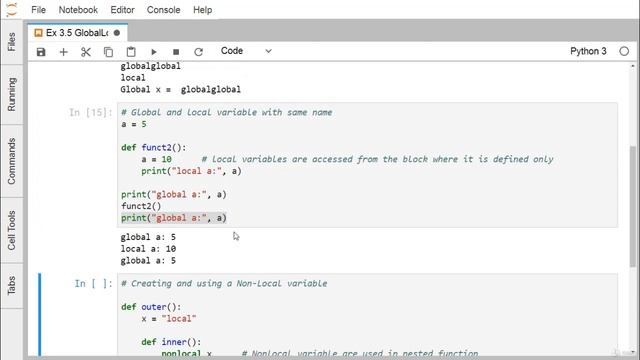Click the 'def outer():' line
640x360 pixels.
tap(151, 307)
